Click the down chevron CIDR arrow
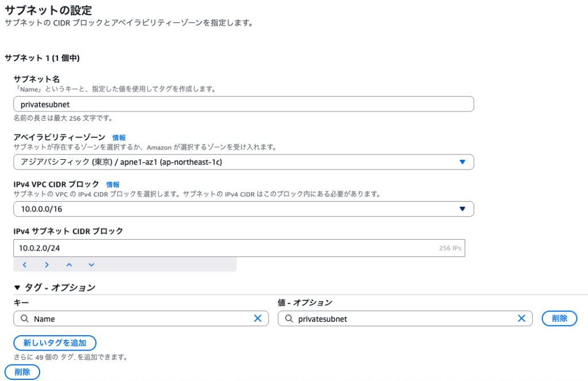Viewport: 588px width, 381px height. pos(91,265)
